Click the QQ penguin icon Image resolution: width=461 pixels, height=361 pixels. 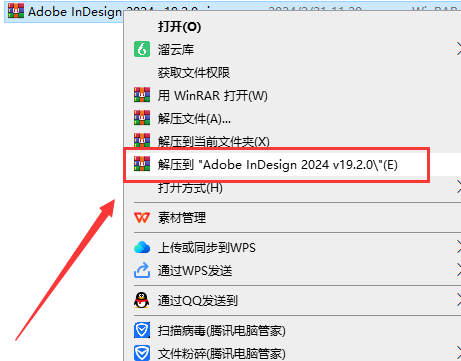[142, 300]
